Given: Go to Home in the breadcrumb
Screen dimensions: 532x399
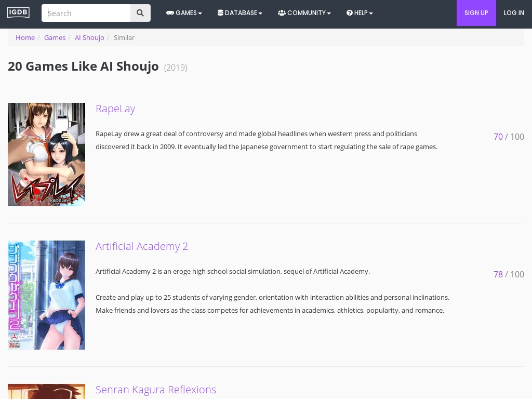Looking at the screenshot, I should pos(25,37).
